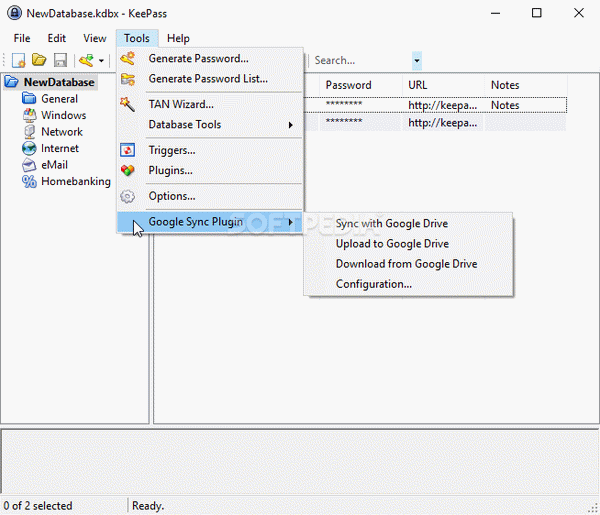Click the Plugins colored blocks icon

pyautogui.click(x=127, y=170)
